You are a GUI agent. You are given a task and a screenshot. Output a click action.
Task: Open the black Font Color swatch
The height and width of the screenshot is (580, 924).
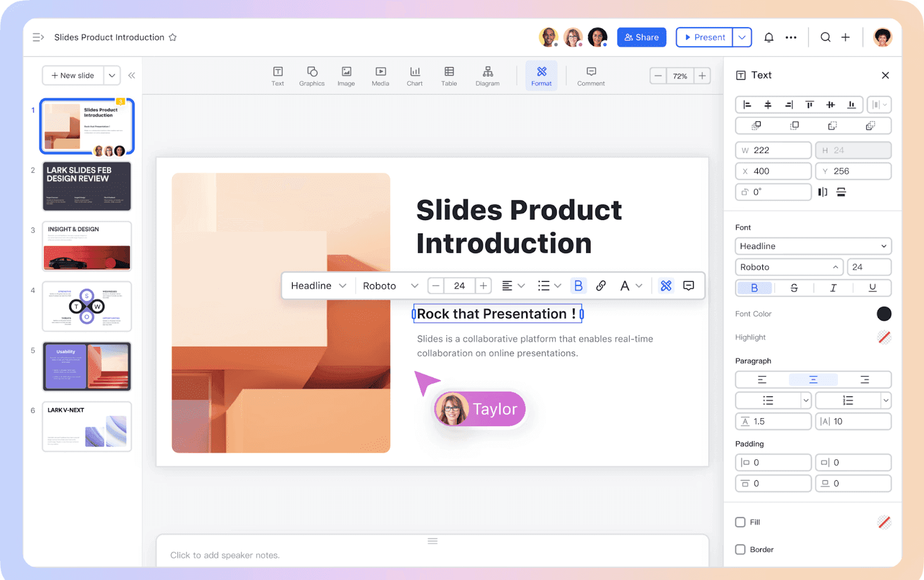coord(884,314)
